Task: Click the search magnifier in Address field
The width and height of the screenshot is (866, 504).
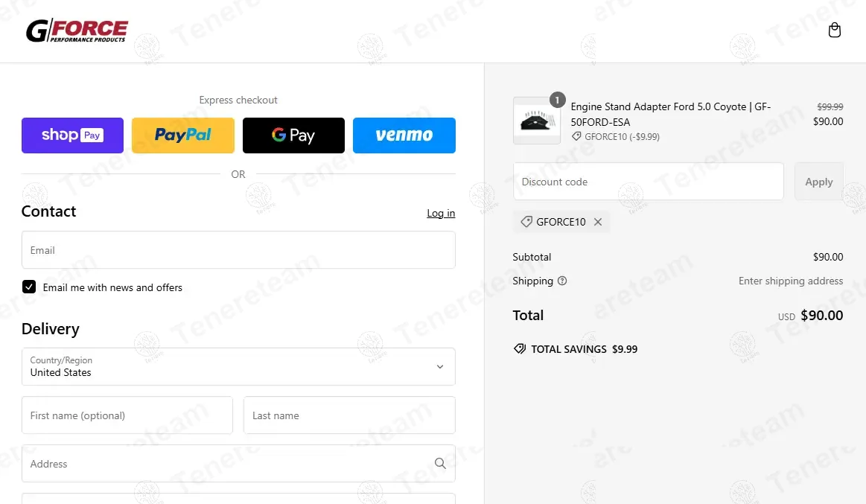Action: 440,464
